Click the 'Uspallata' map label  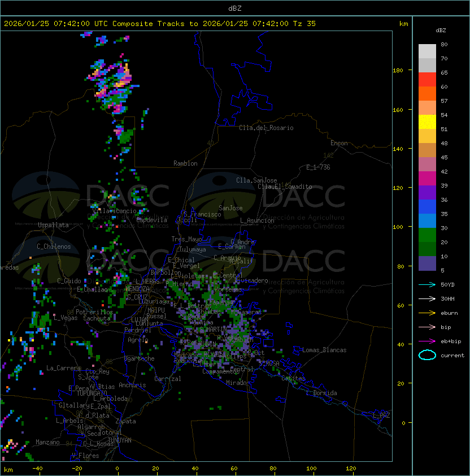tap(53, 225)
